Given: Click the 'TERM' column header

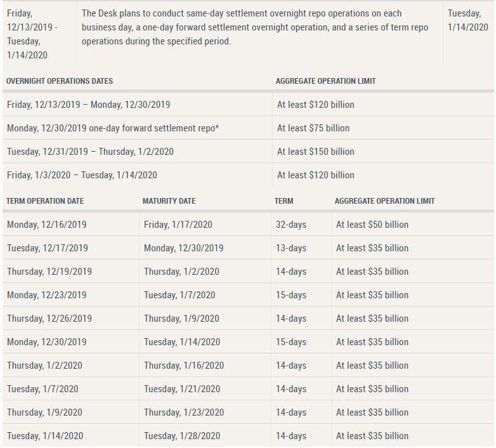Looking at the screenshot, I should 284,201.
